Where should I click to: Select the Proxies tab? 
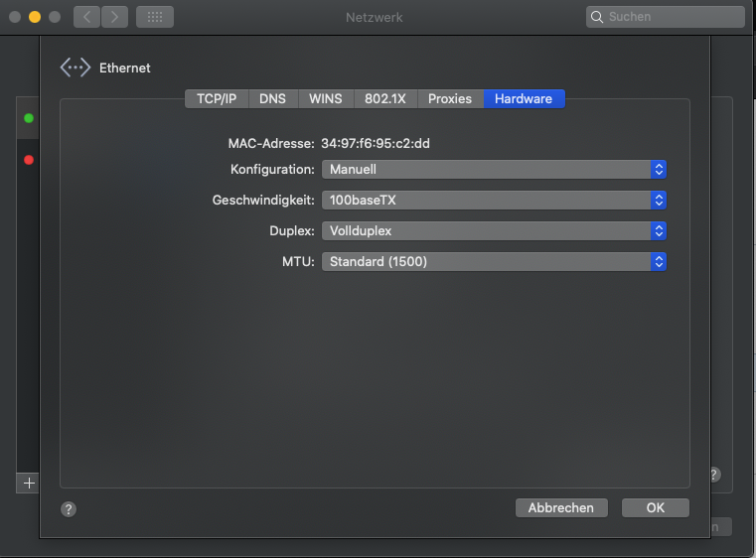[450, 99]
